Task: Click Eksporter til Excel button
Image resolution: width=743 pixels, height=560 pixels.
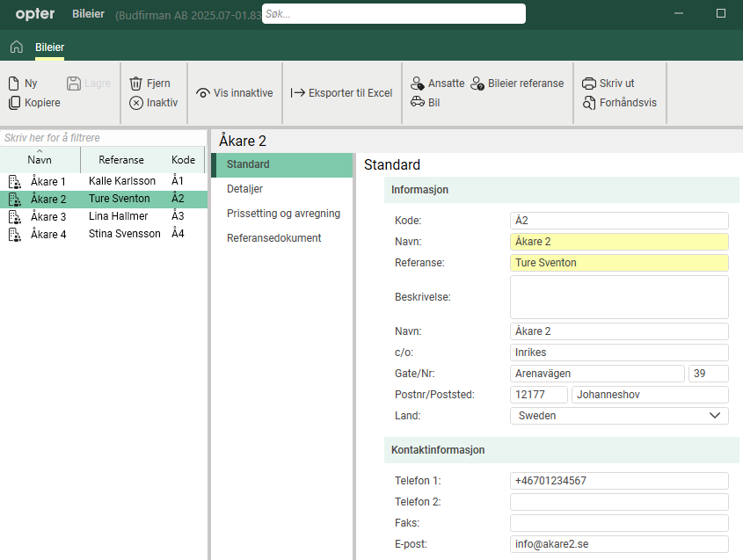Action: click(341, 93)
